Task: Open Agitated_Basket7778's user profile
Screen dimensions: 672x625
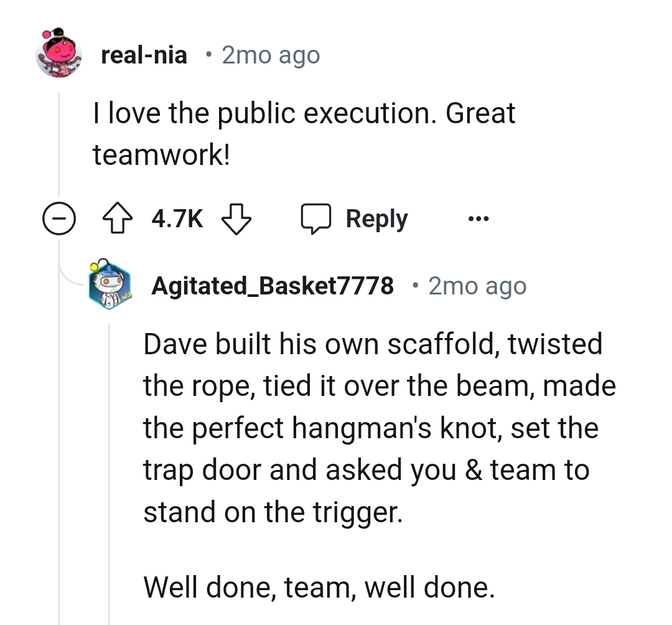Action: point(273,286)
